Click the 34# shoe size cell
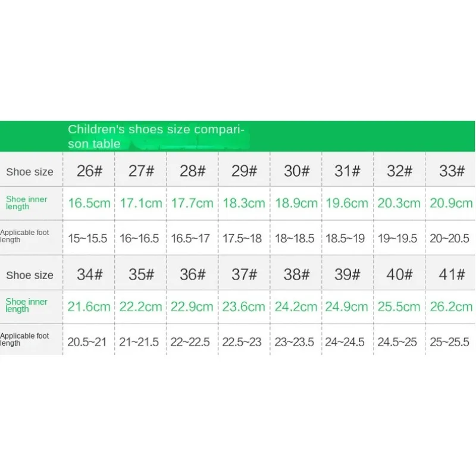The image size is (476, 476). [x=89, y=275]
